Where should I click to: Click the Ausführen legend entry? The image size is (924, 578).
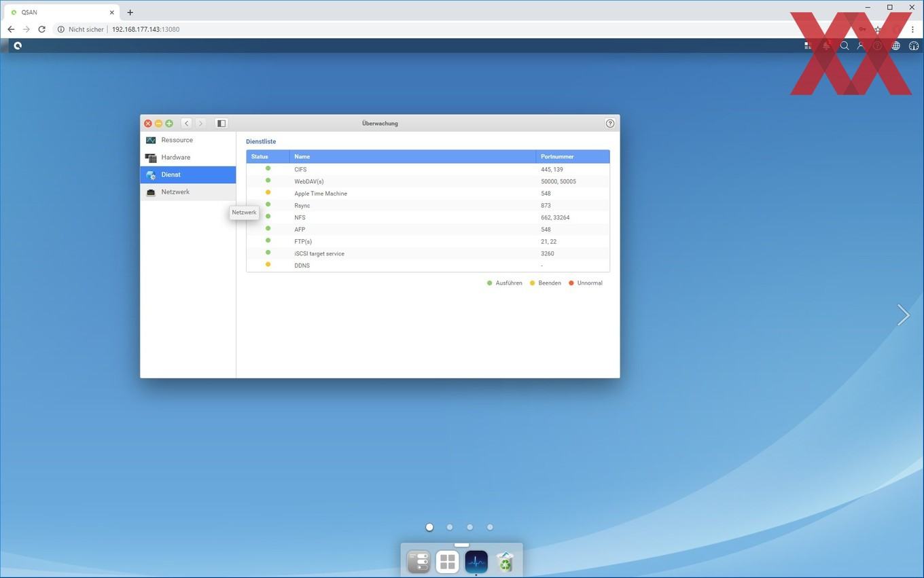tap(504, 283)
